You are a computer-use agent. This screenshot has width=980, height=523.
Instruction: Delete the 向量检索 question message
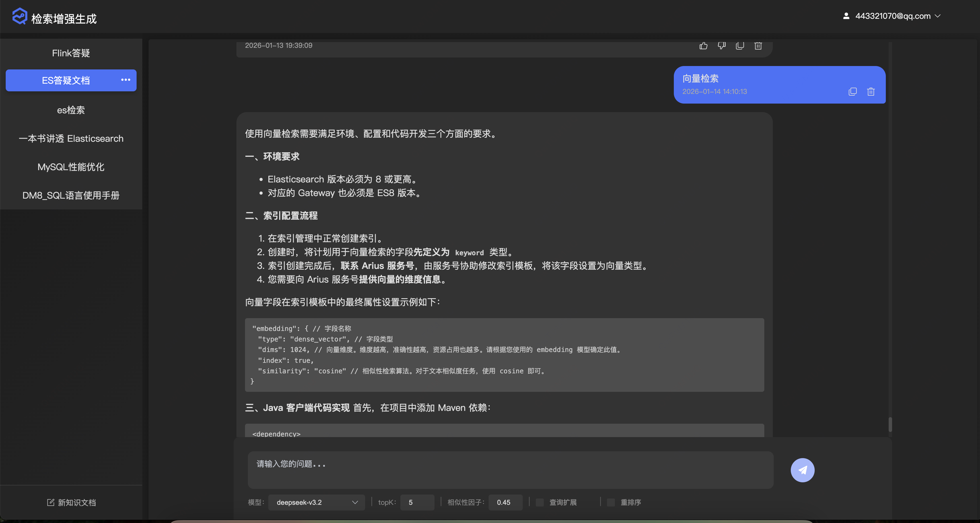click(871, 92)
